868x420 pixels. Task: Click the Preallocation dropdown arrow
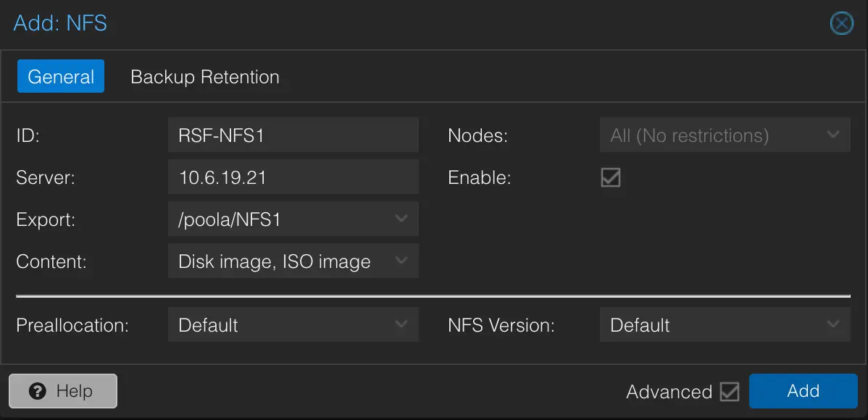coord(402,324)
